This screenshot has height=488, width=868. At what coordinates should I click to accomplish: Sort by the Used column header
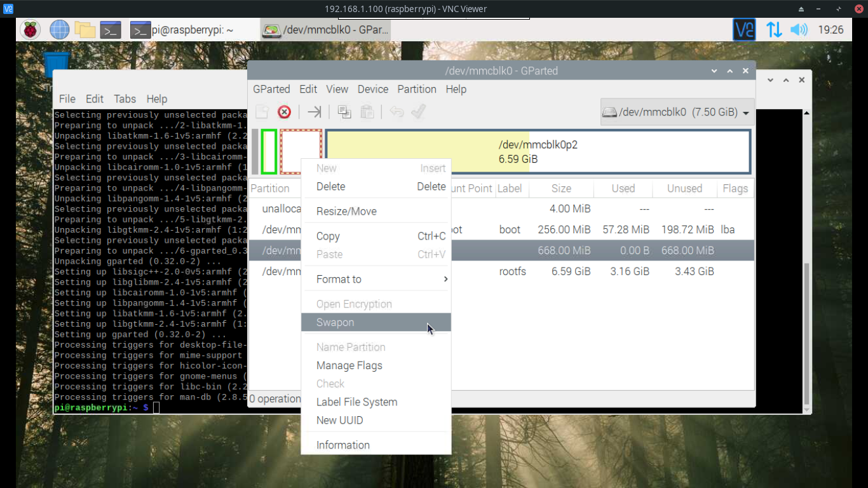click(623, 189)
